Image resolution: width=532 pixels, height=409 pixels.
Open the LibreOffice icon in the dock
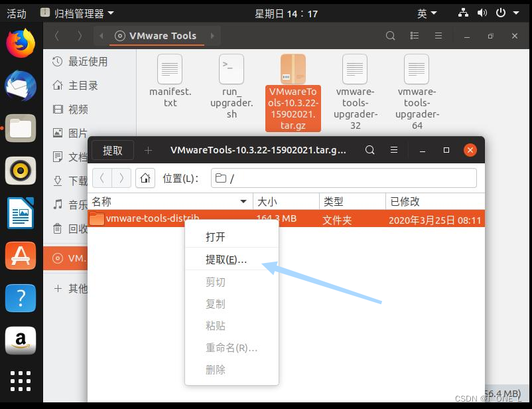pos(20,214)
